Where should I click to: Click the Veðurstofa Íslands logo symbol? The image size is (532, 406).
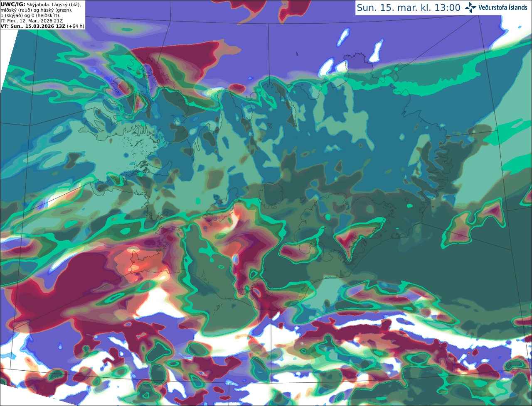coord(470,7)
